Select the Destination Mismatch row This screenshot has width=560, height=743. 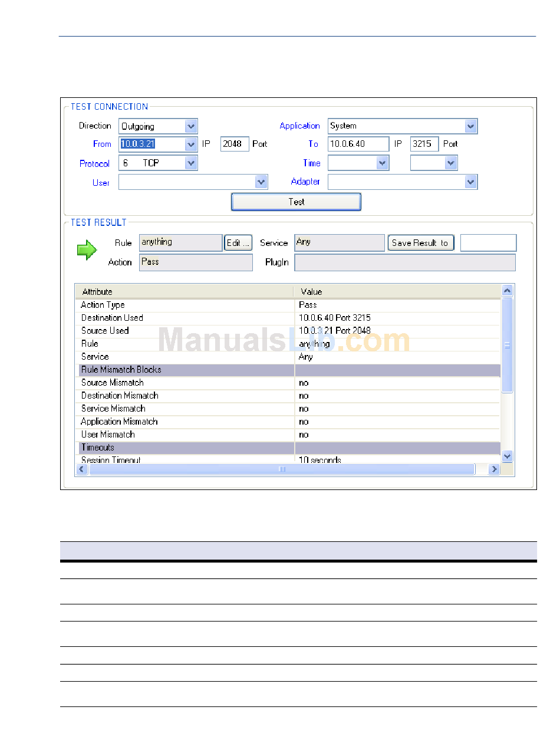coord(288,396)
